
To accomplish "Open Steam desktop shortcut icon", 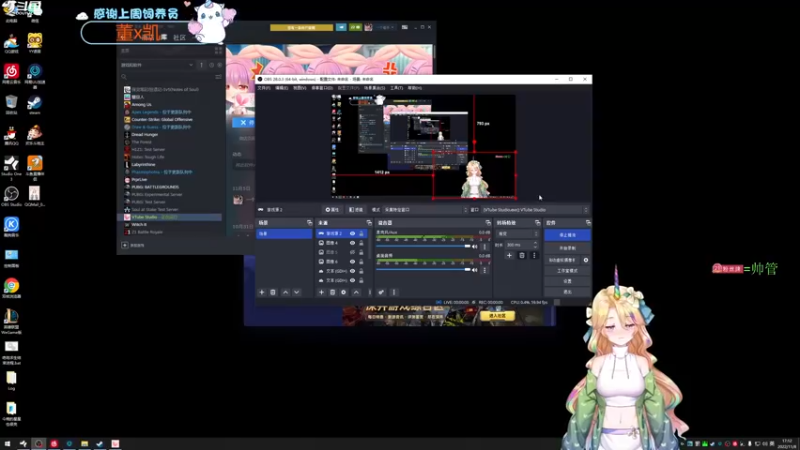I will [35, 105].
